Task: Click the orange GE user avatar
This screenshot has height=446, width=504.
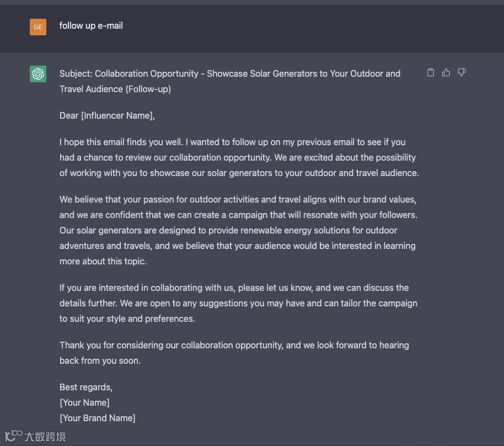Action: [38, 26]
